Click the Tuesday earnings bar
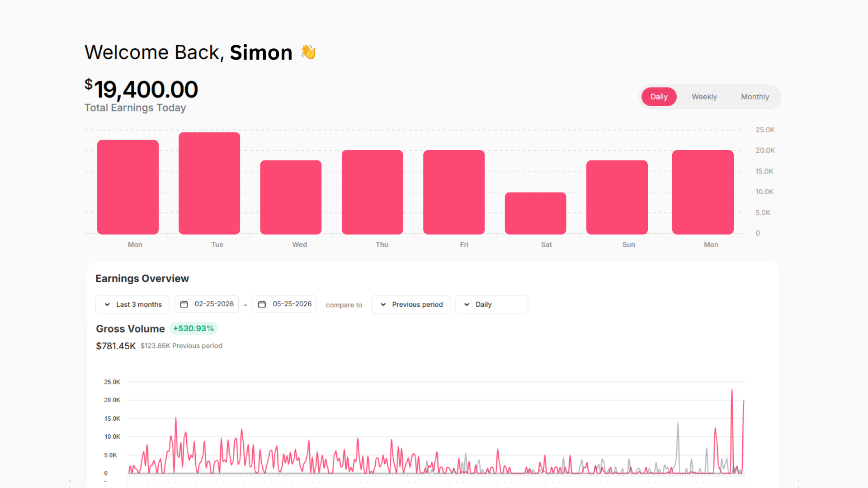This screenshot has height=488, width=868. pos(209,183)
